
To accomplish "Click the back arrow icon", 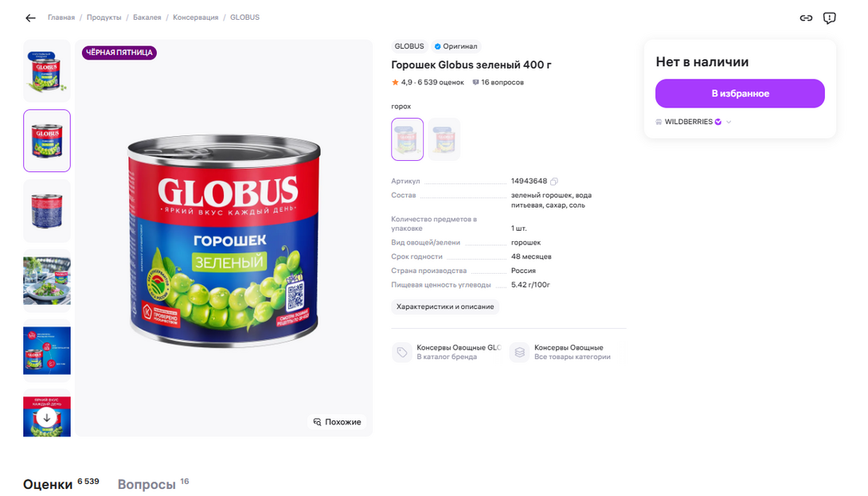I will click(30, 18).
